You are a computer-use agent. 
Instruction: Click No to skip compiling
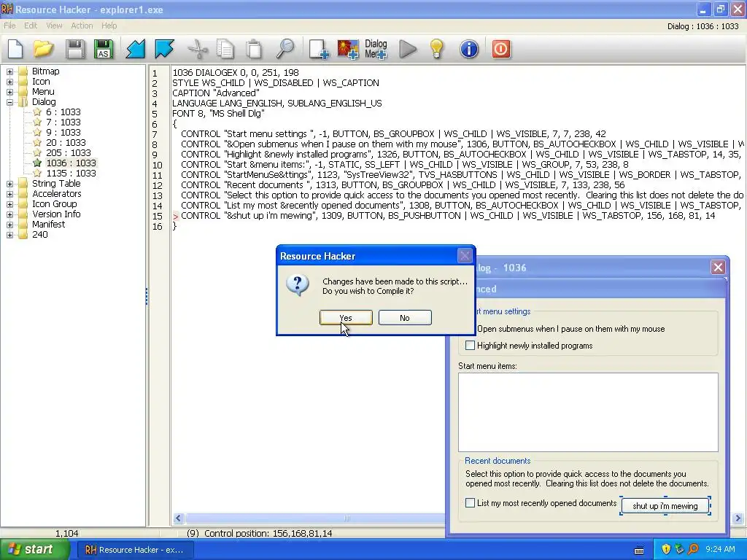coord(405,318)
